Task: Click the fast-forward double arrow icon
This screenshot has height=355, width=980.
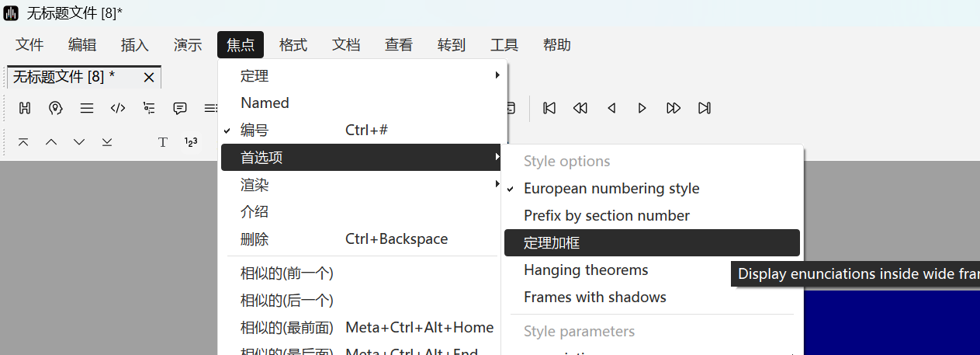Action: [x=674, y=108]
